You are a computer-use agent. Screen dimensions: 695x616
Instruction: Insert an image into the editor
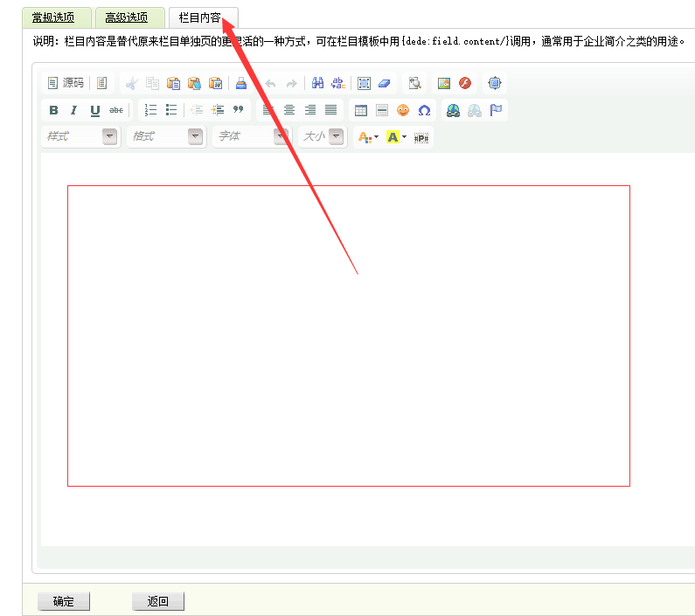pyautogui.click(x=444, y=84)
